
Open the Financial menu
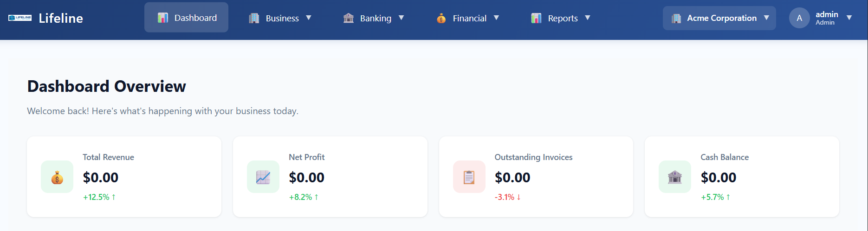pos(468,18)
